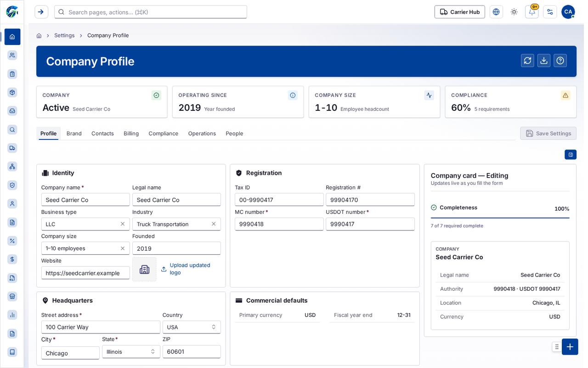This screenshot has height=368, width=588.
Task: Click the download icon in Company Profile header
Action: coord(544,61)
